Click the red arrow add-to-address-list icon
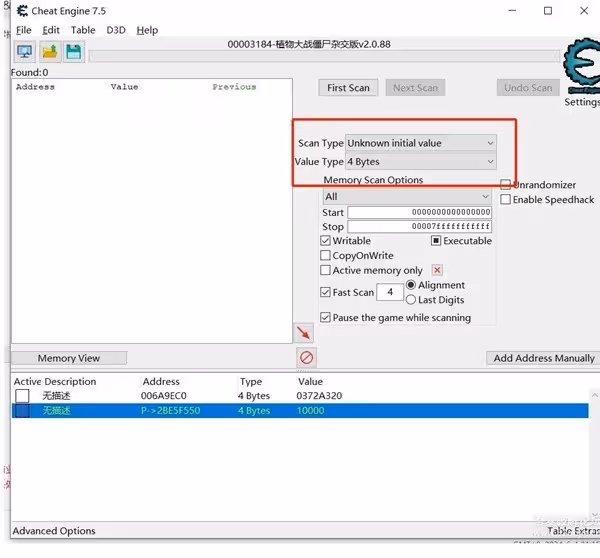The image size is (600, 558). (304, 333)
